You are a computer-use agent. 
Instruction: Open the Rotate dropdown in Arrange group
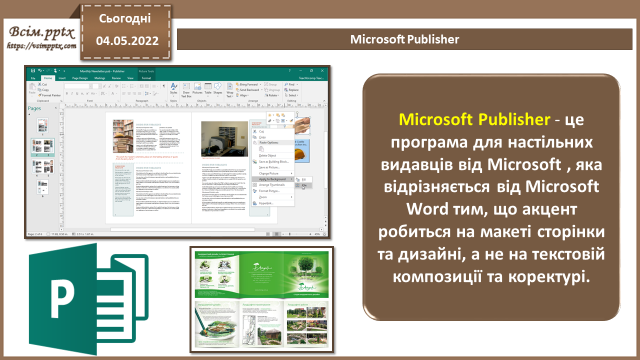(x=272, y=95)
